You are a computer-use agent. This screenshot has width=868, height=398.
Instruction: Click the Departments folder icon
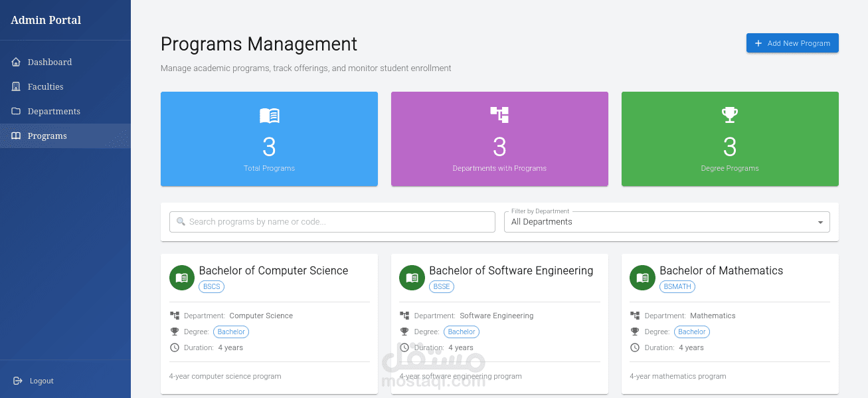[x=17, y=111]
